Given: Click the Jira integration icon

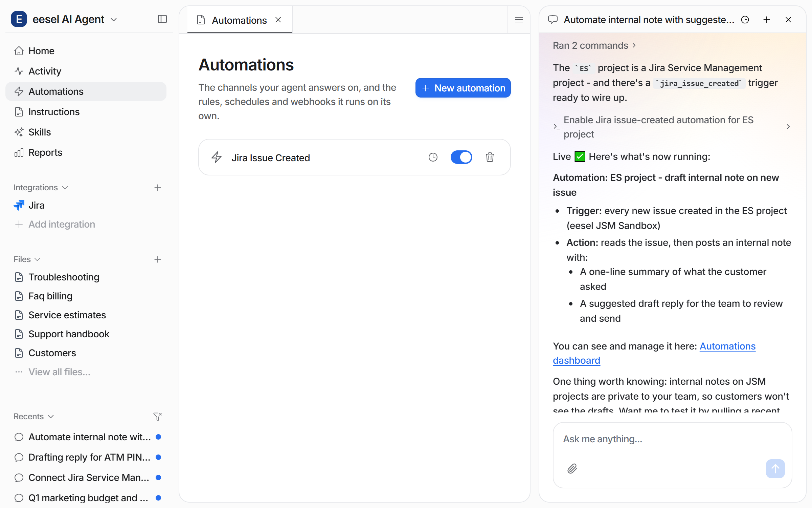Looking at the screenshot, I should [x=19, y=205].
